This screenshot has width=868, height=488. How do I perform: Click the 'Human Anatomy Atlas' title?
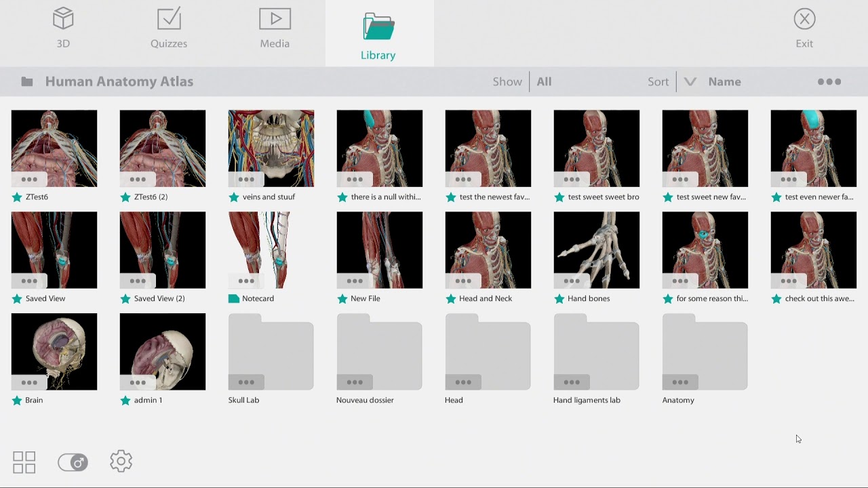(119, 82)
